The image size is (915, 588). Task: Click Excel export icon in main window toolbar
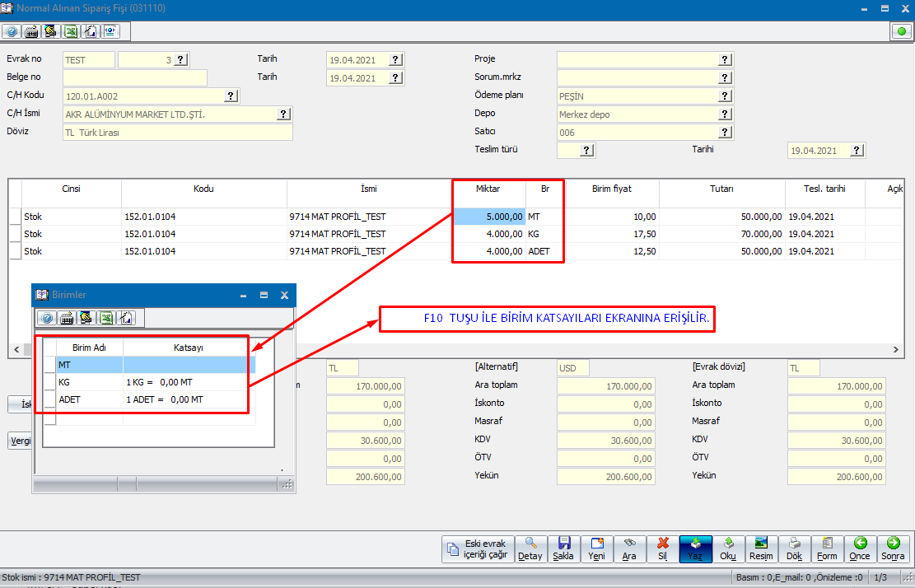(71, 31)
